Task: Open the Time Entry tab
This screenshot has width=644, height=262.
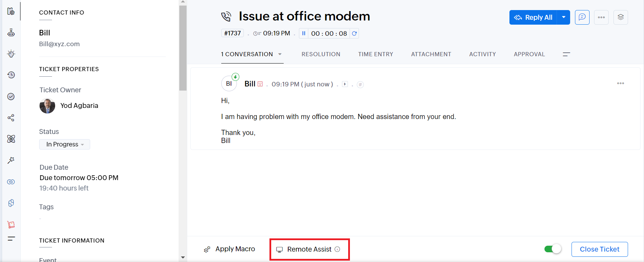Action: coord(376,54)
